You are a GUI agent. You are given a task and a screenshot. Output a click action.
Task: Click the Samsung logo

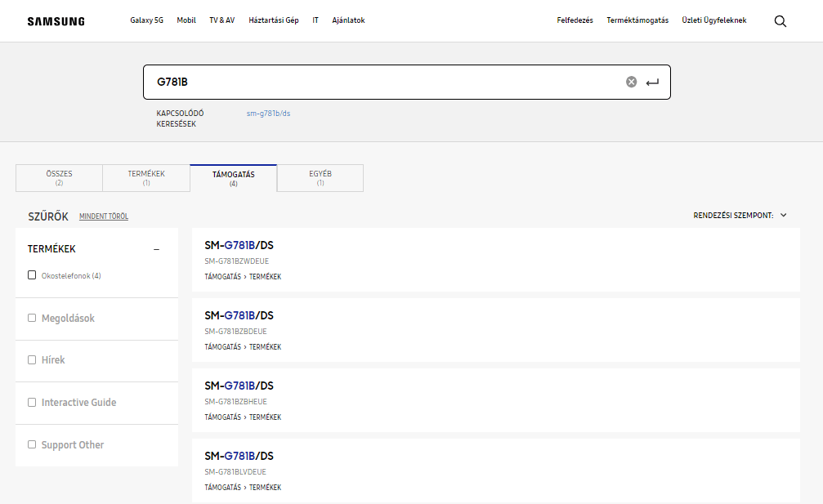[56, 21]
